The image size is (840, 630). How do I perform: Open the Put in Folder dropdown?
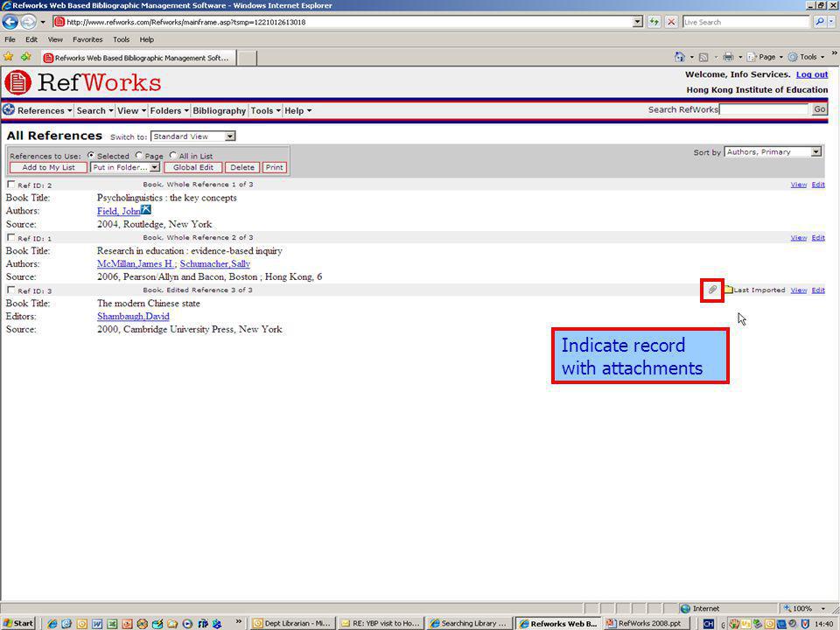[125, 168]
